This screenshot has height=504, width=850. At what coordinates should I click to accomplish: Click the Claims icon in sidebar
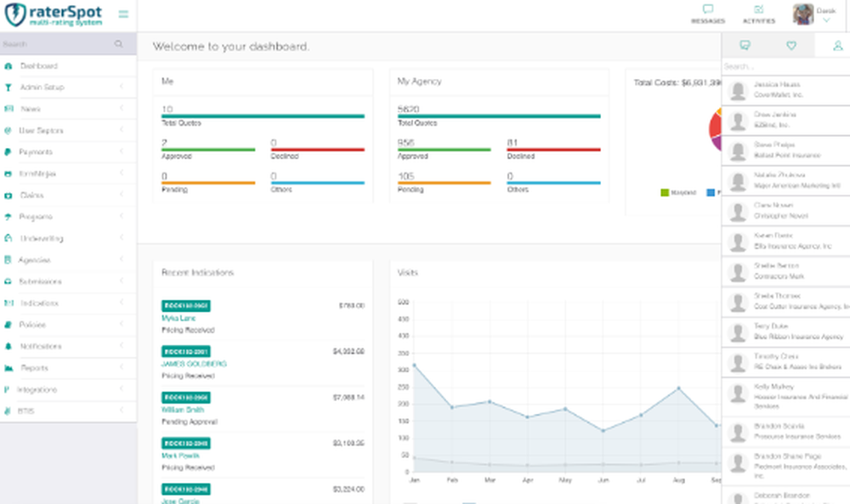click(x=8, y=195)
